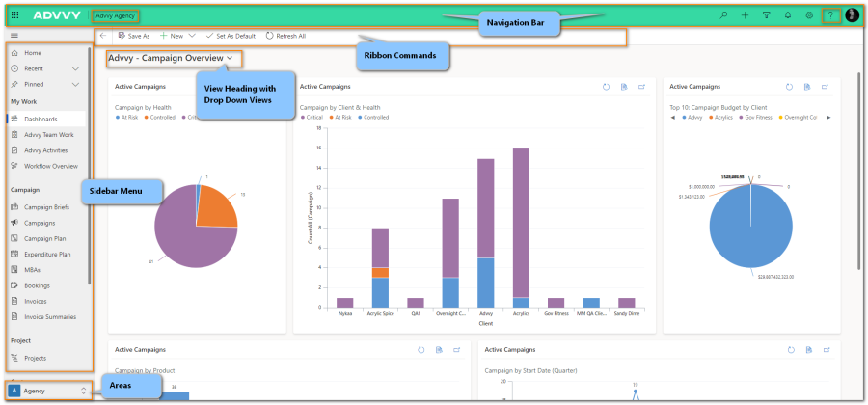This screenshot has width=868, height=405.
Task: Click Set As Default in the ribbon
Action: [231, 36]
